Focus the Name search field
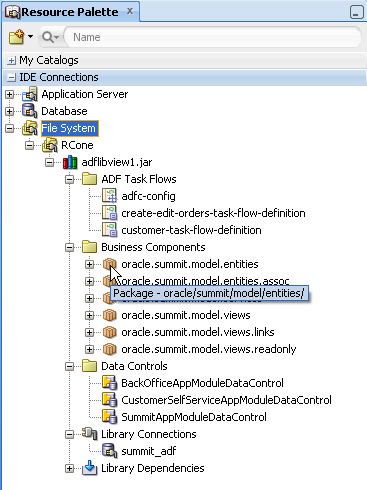 (x=212, y=37)
